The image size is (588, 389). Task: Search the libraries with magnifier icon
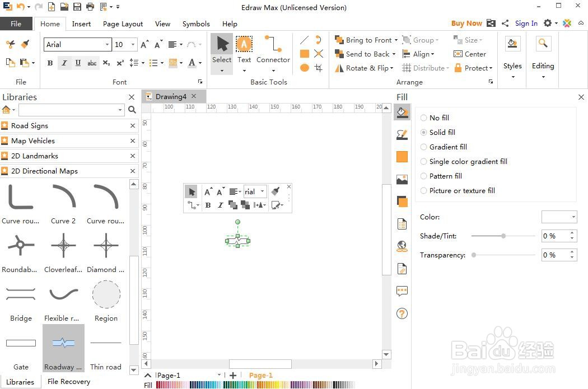point(132,110)
